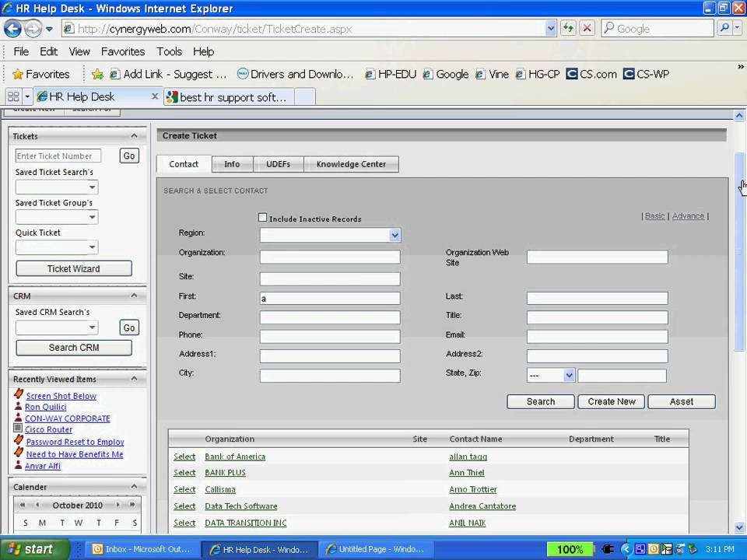Click the page vertical scrollbar thumb

point(739,251)
